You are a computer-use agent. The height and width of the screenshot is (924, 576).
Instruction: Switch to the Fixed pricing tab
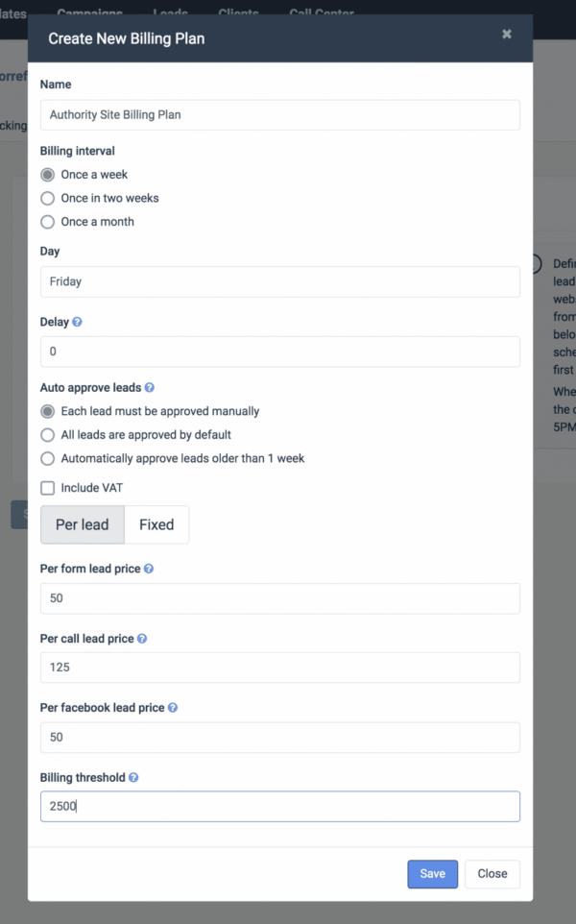(156, 524)
